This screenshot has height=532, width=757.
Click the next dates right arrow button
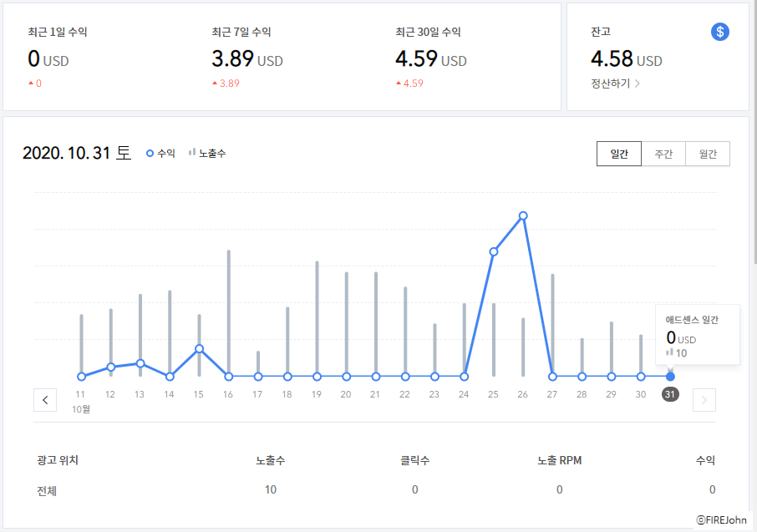pos(704,400)
